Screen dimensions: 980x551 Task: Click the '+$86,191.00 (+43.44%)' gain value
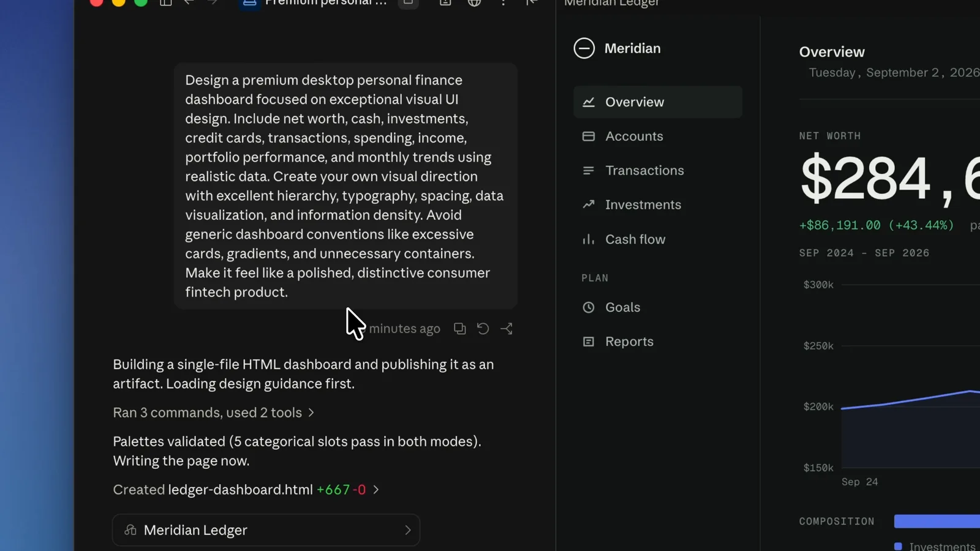coord(876,225)
